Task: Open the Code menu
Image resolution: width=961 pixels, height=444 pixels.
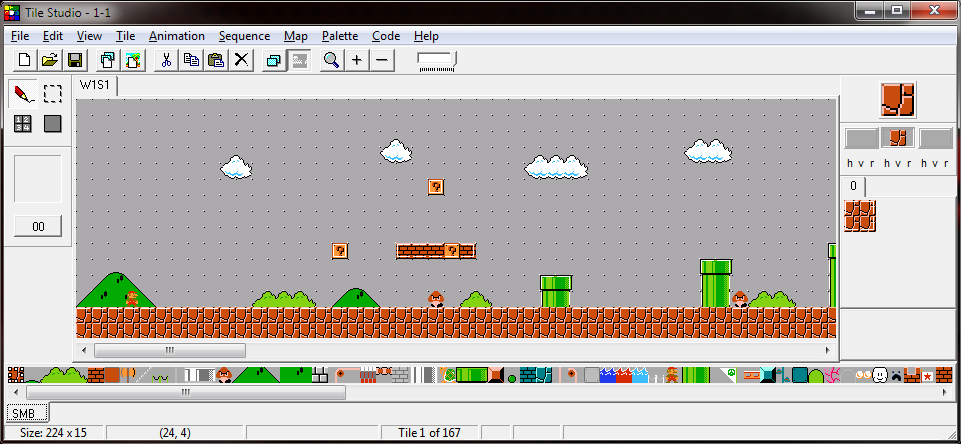Action: (x=386, y=36)
